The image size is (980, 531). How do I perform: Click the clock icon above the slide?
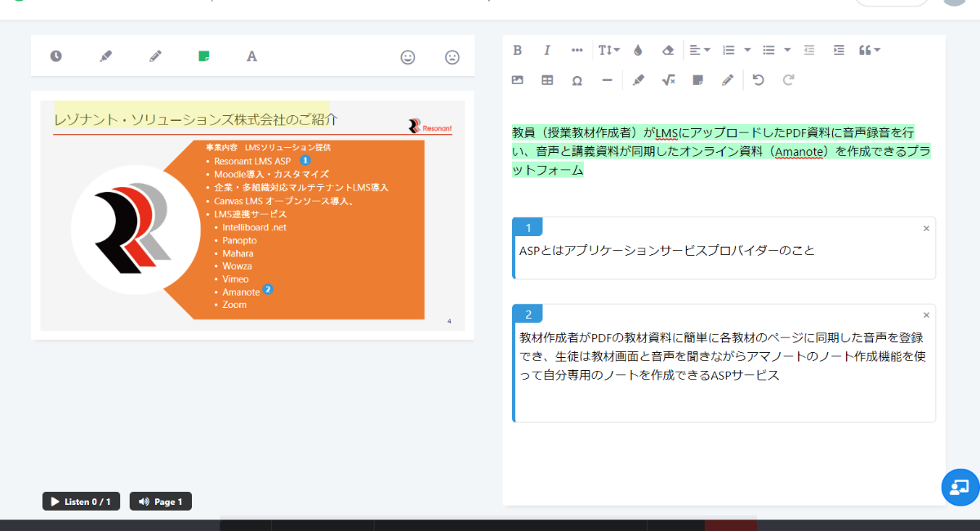[x=56, y=56]
